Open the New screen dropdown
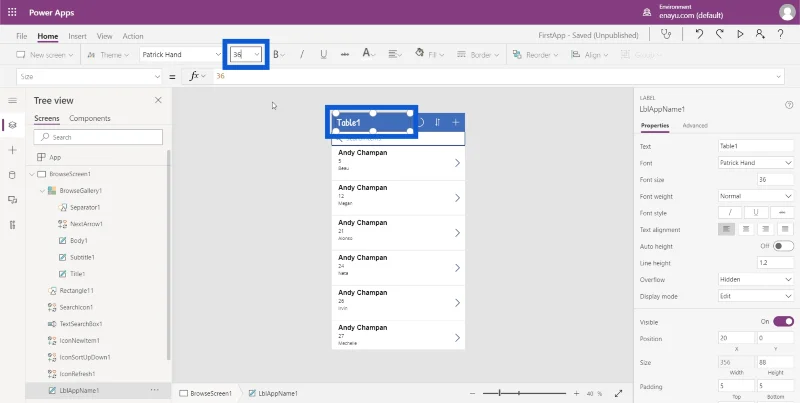The image size is (800, 403). click(44, 55)
